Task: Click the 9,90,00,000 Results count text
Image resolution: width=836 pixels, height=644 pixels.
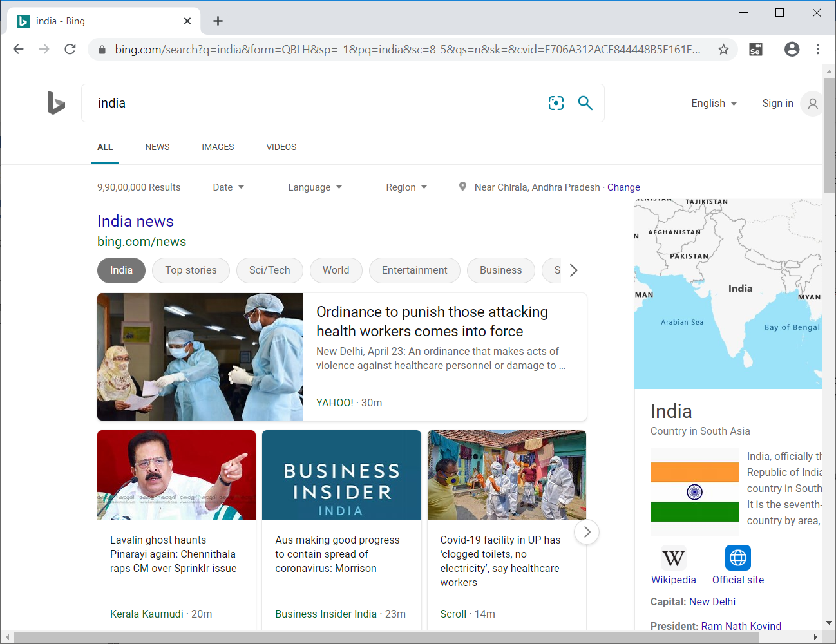Action: click(138, 187)
